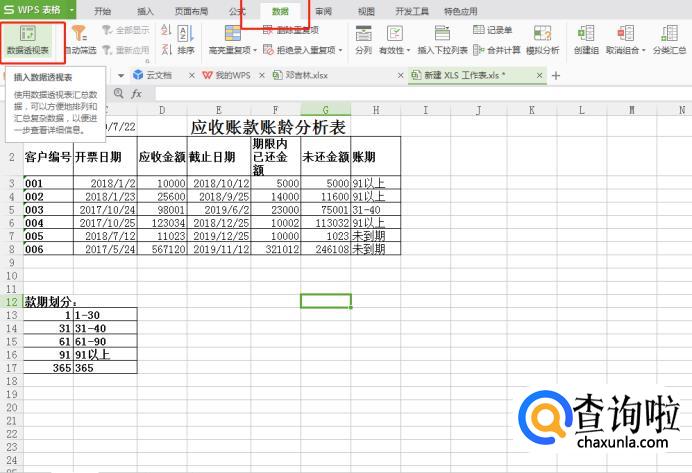Screen dimensions: 692x473
Task: Open the 开发工具 ribbon tab
Action: coord(412,11)
